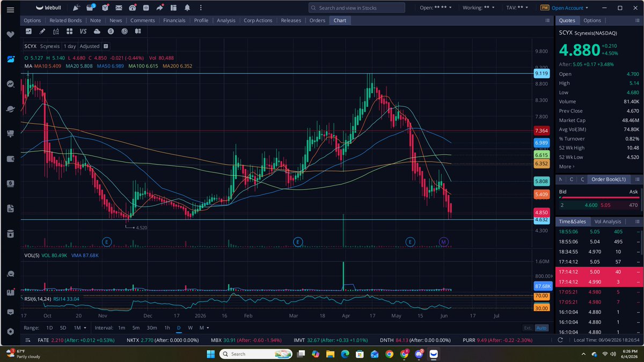Image resolution: width=644 pixels, height=362 pixels.
Task: Open the wallet icon in the left sidebar
Action: tap(10, 159)
